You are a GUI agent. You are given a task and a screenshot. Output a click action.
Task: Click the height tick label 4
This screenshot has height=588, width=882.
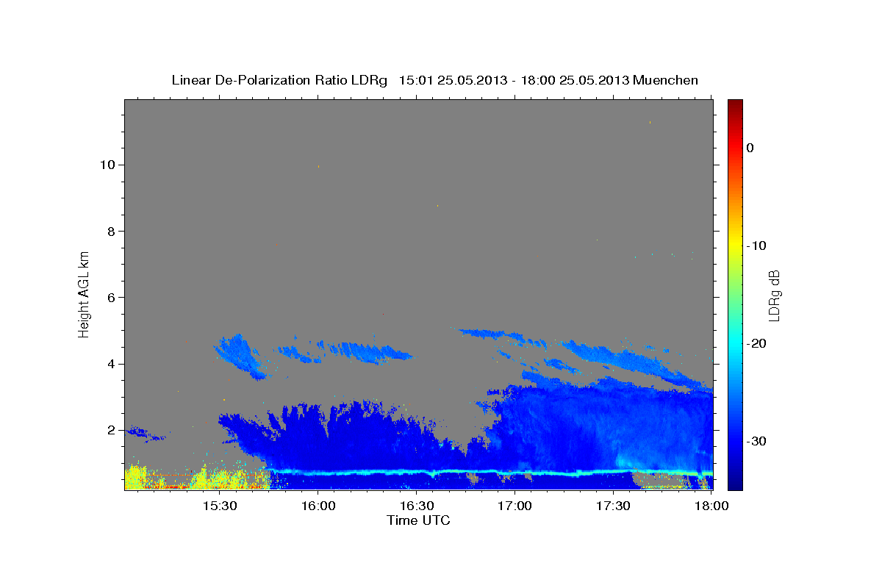click(112, 364)
